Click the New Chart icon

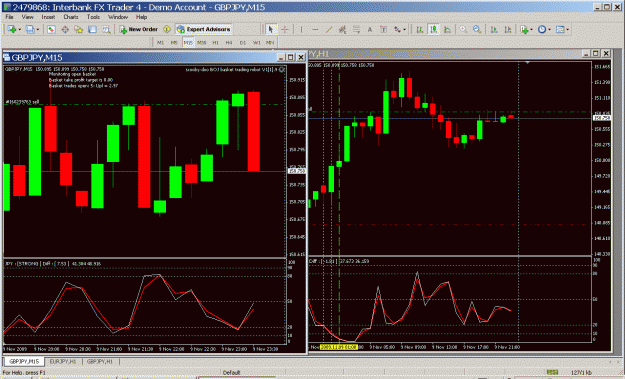pyautogui.click(x=12, y=29)
